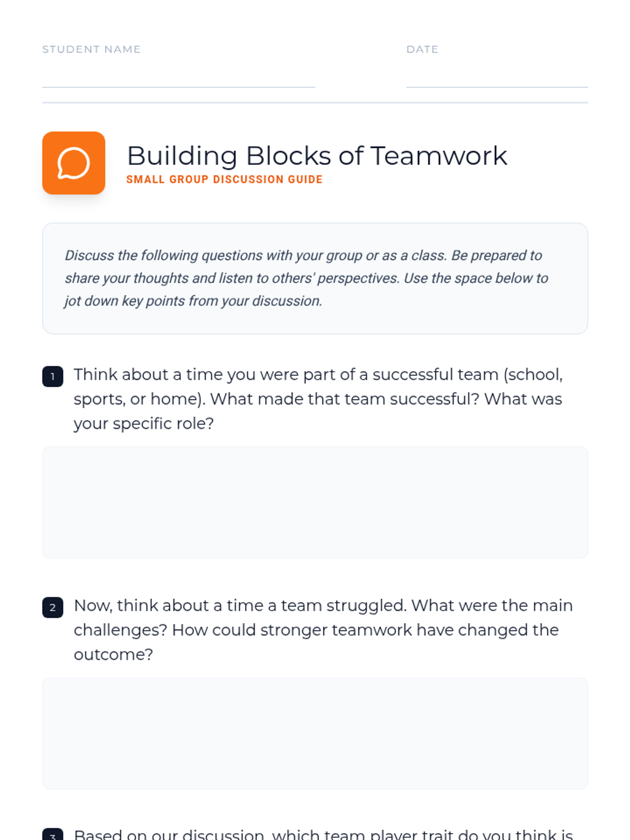Click the header divider line
Screen dimensions: 630x840
tap(315, 102)
